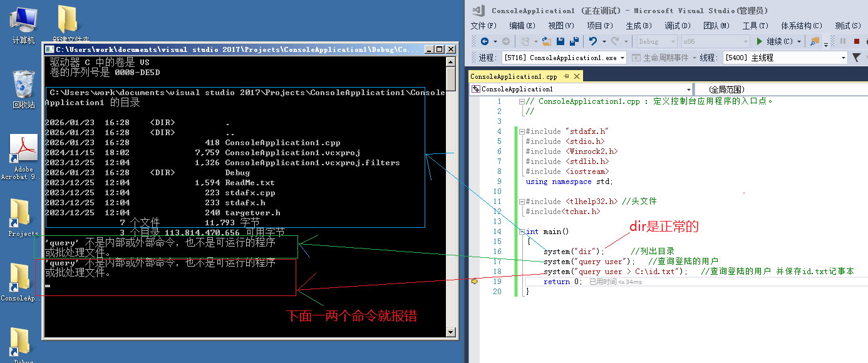The width and height of the screenshot is (868, 363).
Task: Collapse the comment block at line 1
Action: 522,101
